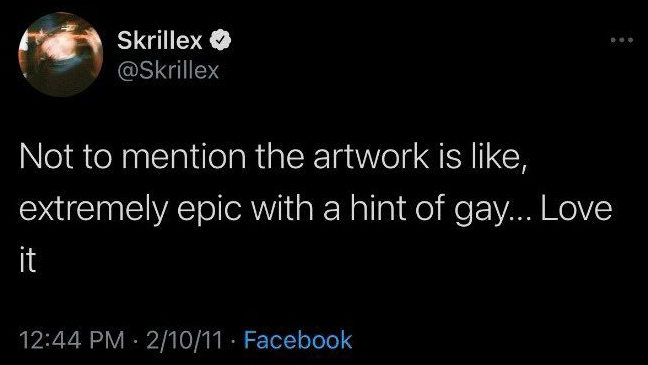Click the 2/10/11 post date

(x=184, y=340)
